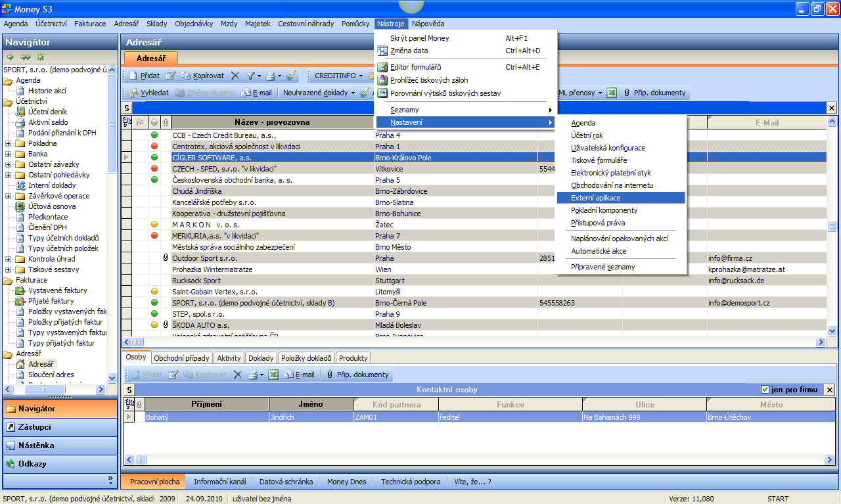Sort by Název - provozovna column header

271,122
